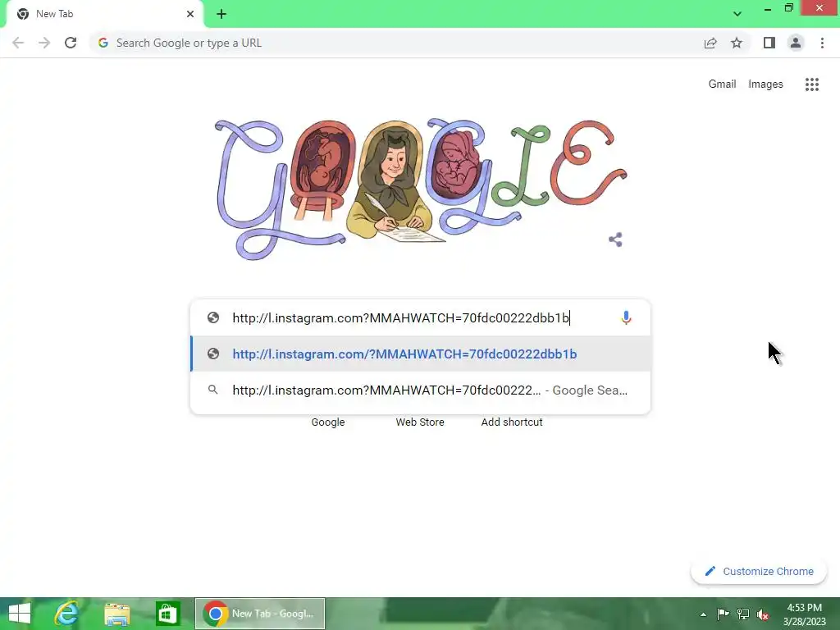
Task: Reload the page with the refresh icon
Action: coord(71,43)
